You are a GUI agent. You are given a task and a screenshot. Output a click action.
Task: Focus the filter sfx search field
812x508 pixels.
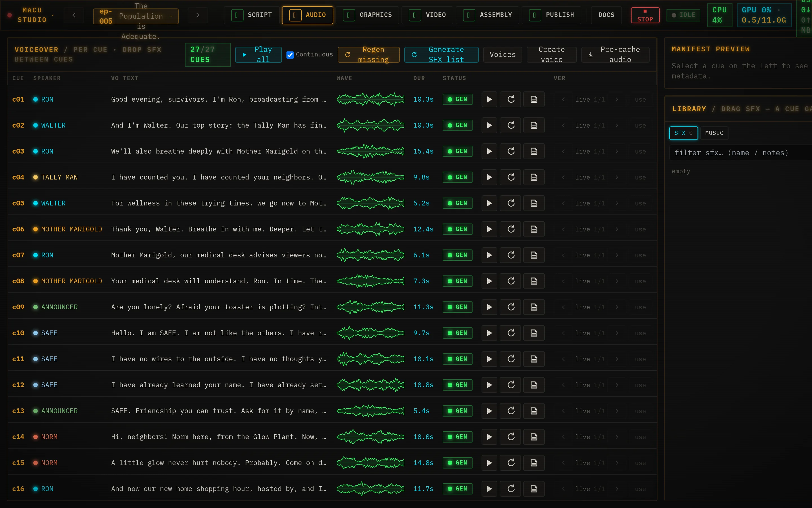pos(741,152)
